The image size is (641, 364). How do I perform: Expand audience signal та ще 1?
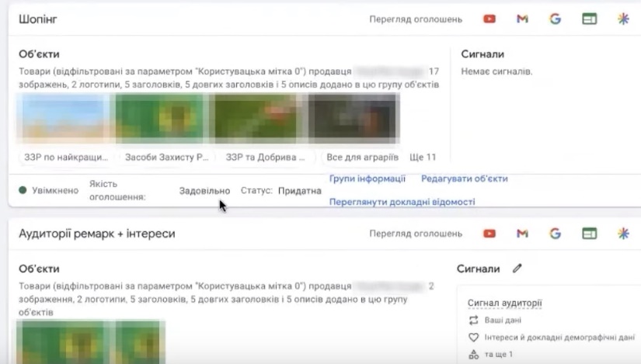click(498, 354)
